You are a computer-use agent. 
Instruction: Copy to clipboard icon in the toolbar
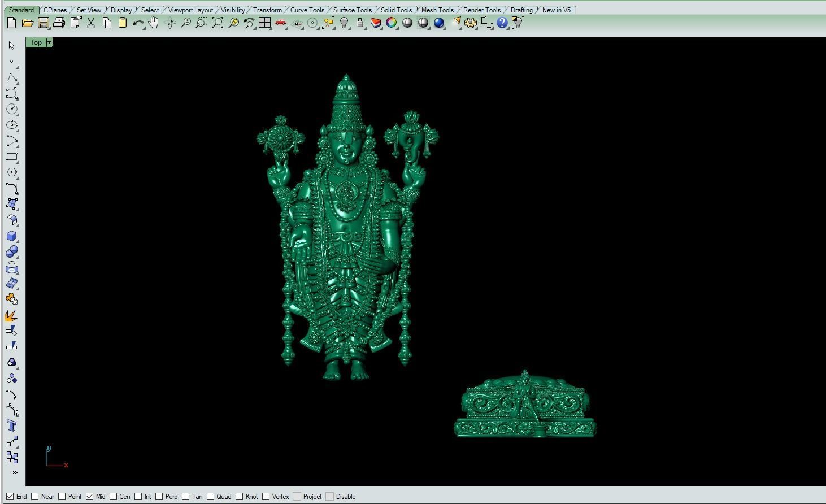(x=107, y=23)
